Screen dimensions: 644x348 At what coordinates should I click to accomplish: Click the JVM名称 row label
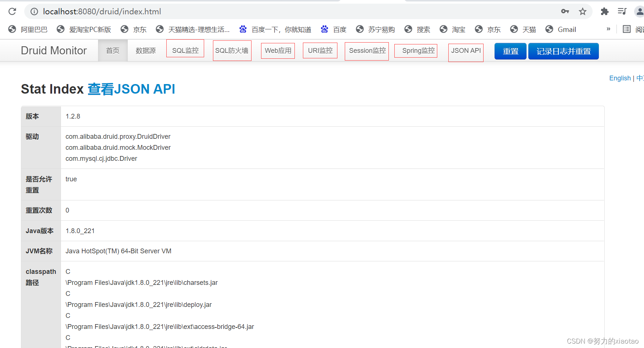click(39, 251)
